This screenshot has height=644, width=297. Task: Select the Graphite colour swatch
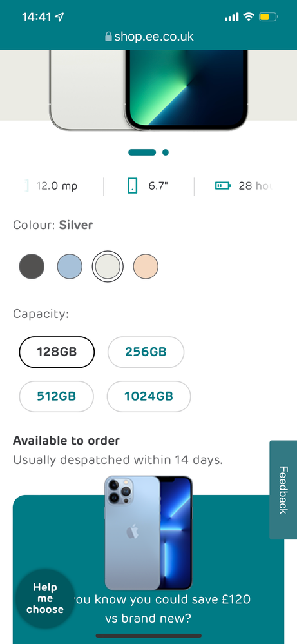coord(32,267)
